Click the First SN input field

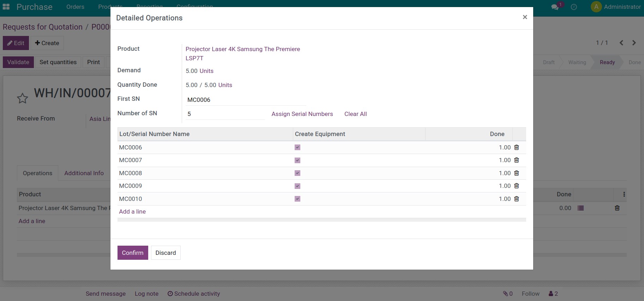pyautogui.click(x=245, y=100)
